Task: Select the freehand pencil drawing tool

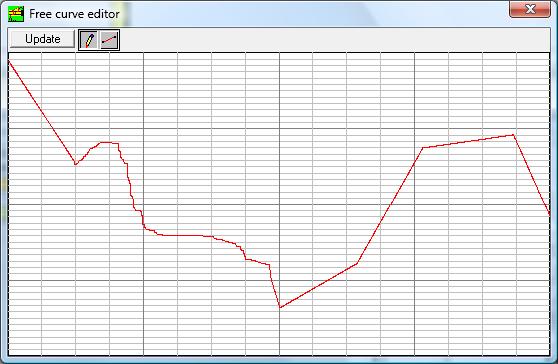Action: tap(89, 40)
